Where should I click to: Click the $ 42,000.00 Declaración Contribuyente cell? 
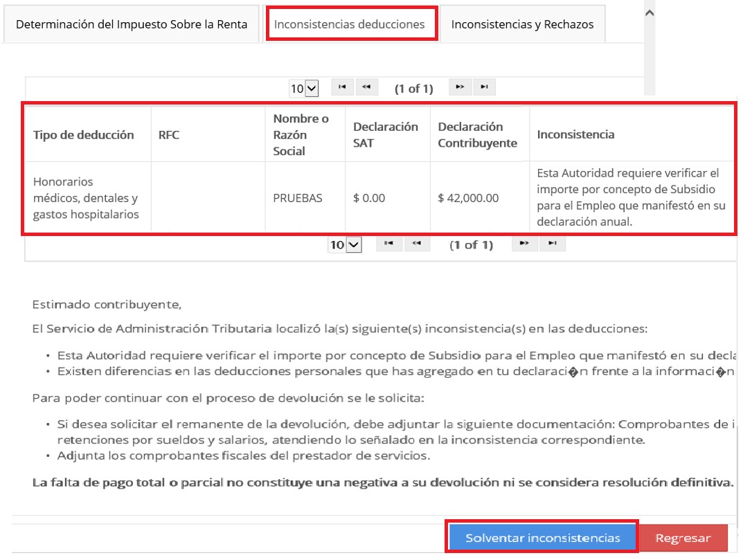coord(468,198)
